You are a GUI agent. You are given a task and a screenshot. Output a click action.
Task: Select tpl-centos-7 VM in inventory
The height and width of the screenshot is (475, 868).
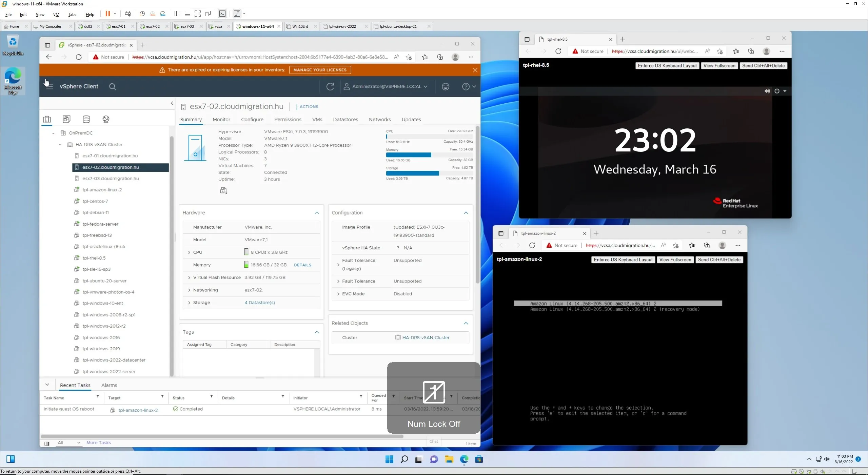(x=95, y=201)
